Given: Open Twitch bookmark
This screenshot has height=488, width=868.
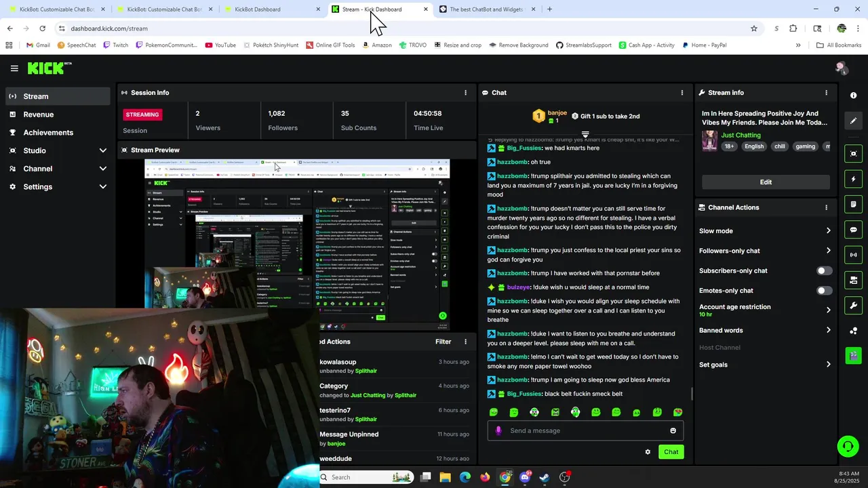Looking at the screenshot, I should click(115, 45).
